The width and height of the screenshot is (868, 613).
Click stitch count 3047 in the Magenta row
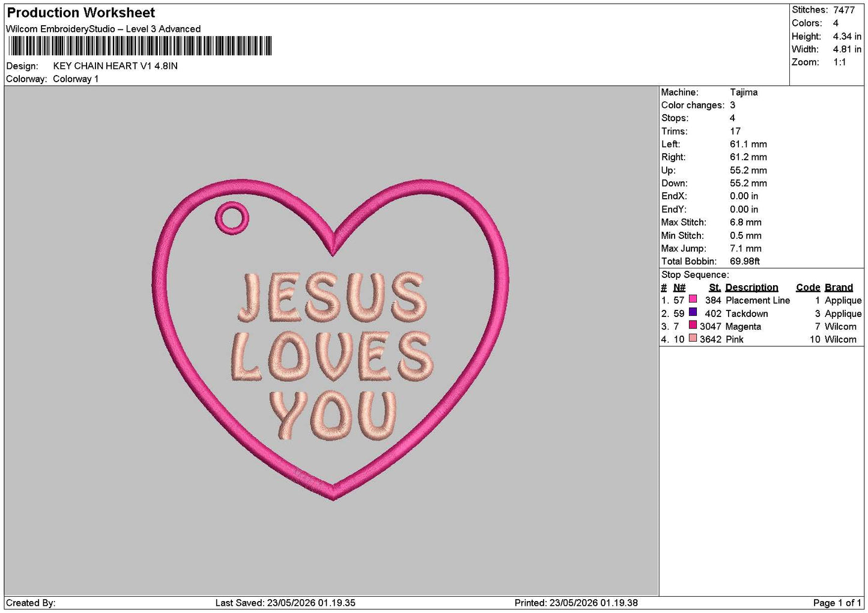click(710, 327)
